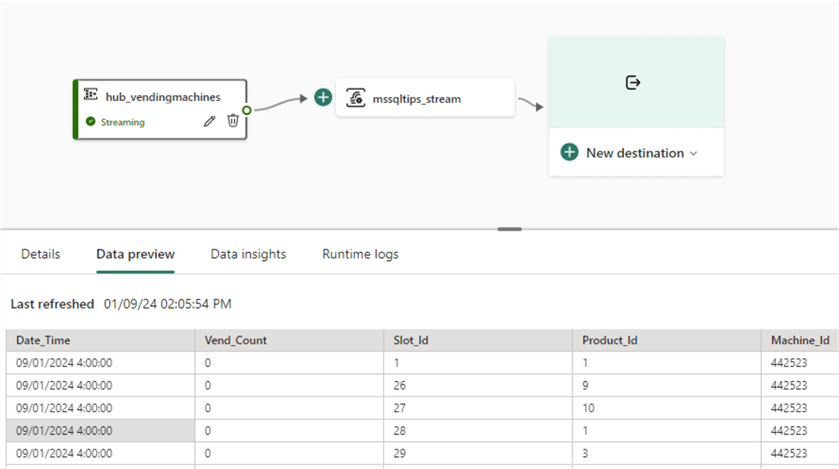This screenshot has height=469, width=839.
Task: Click the destination exit arrow icon
Action: click(x=632, y=83)
